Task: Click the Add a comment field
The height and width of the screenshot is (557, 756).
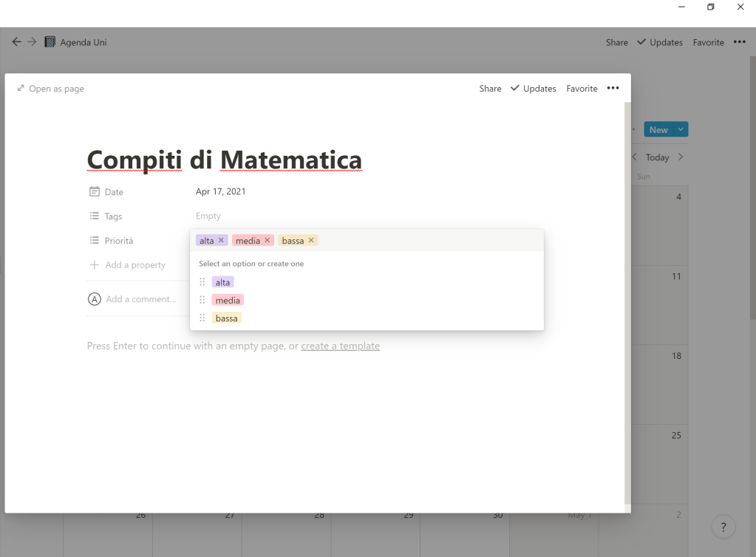Action: (140, 299)
